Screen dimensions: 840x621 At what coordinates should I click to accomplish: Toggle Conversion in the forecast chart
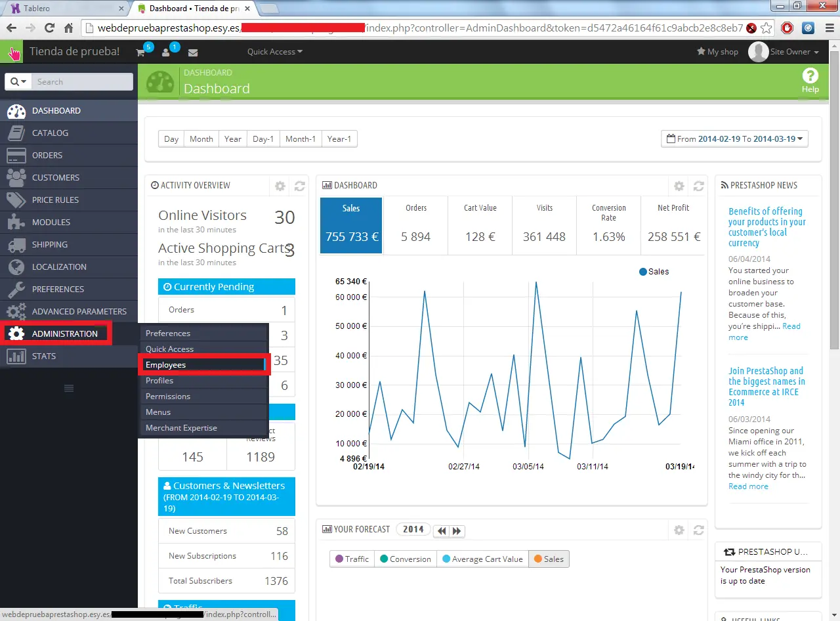click(406, 559)
